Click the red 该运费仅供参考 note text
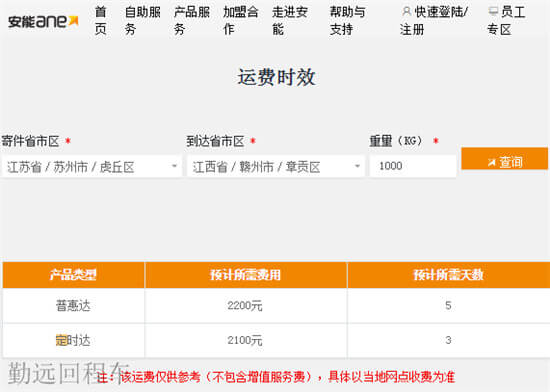This screenshot has width=550, height=392. 276,377
